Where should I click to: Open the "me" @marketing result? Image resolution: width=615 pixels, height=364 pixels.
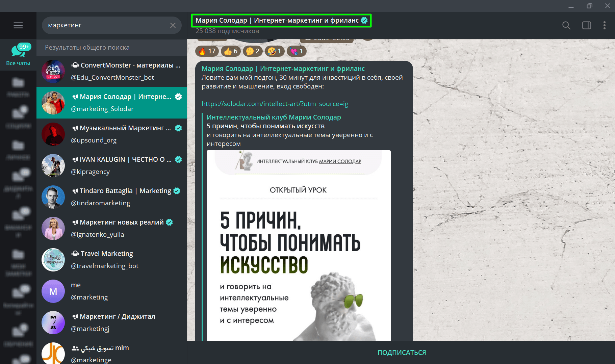[112, 291]
